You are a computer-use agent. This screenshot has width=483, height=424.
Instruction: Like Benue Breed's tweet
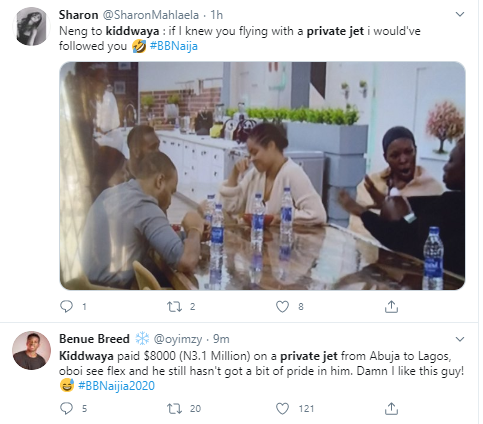(282, 408)
